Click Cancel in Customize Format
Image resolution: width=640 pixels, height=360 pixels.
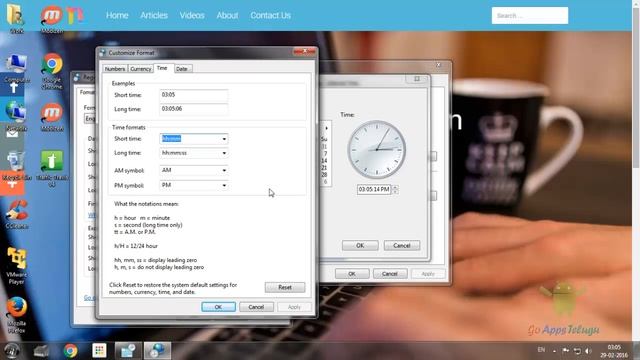tap(256, 307)
